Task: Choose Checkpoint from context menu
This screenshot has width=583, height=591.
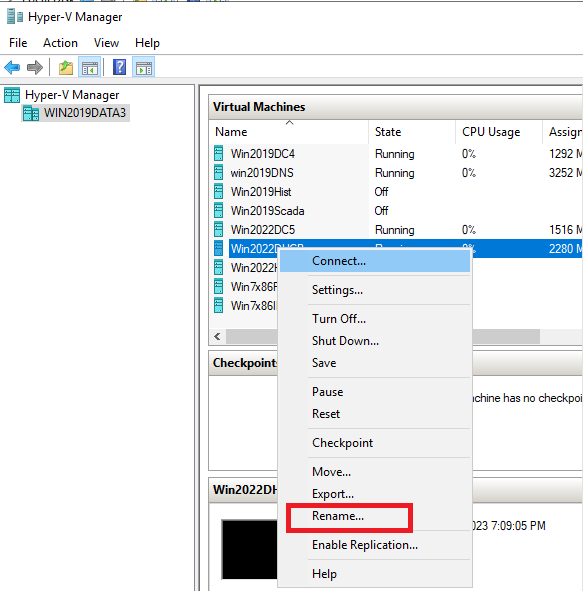Action: pos(375,443)
